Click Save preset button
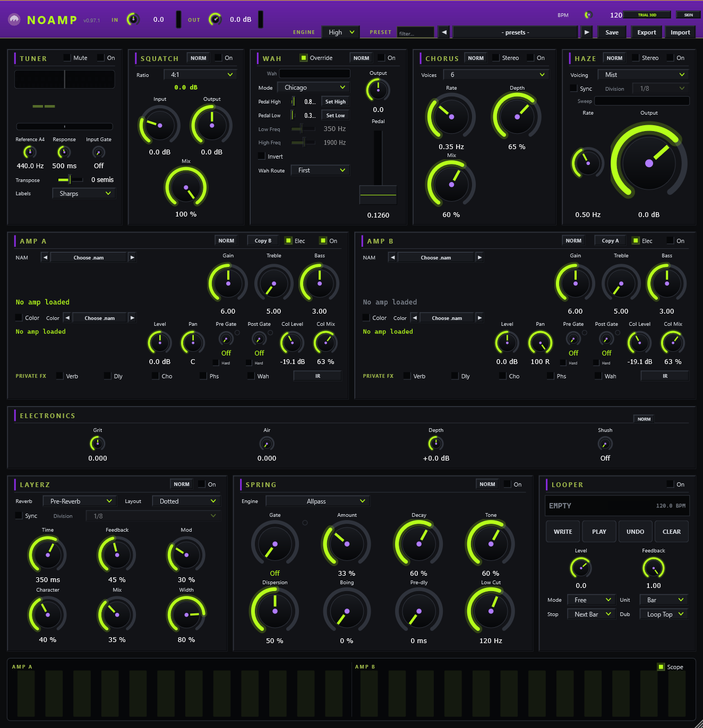This screenshot has height=728, width=703. point(612,32)
